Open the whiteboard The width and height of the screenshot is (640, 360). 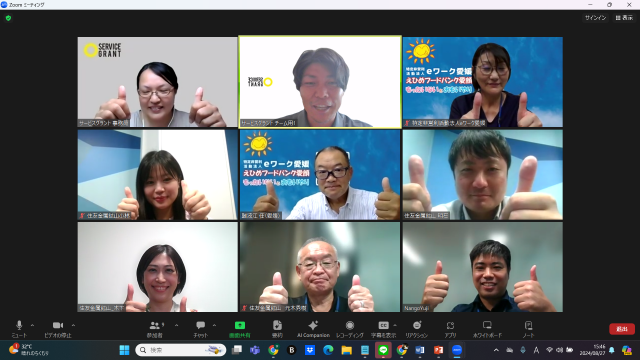487,329
